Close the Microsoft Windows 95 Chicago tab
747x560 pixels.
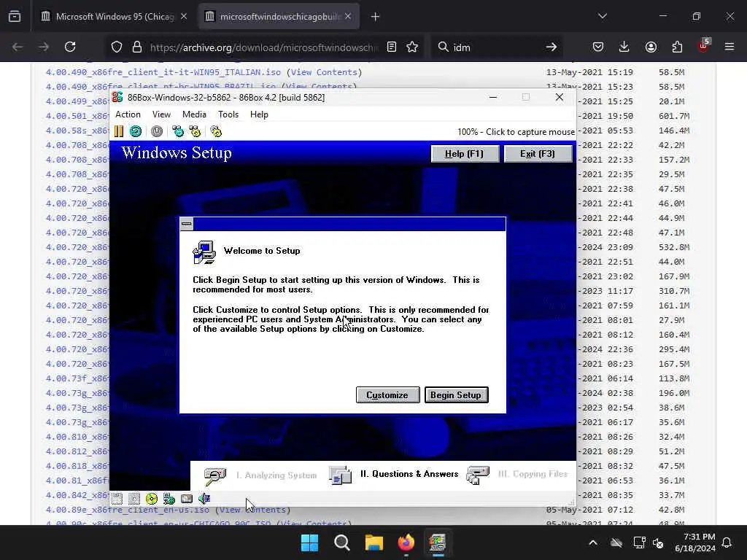(x=184, y=17)
